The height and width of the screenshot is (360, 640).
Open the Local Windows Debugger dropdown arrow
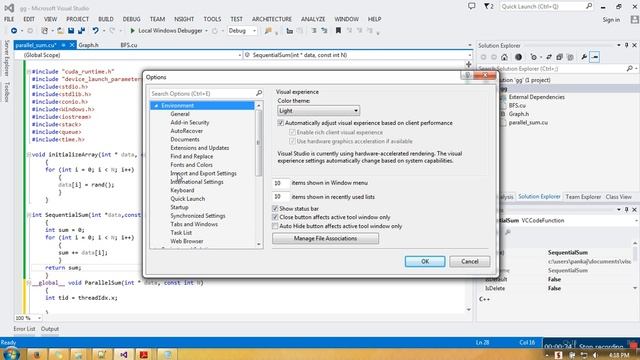(206, 31)
